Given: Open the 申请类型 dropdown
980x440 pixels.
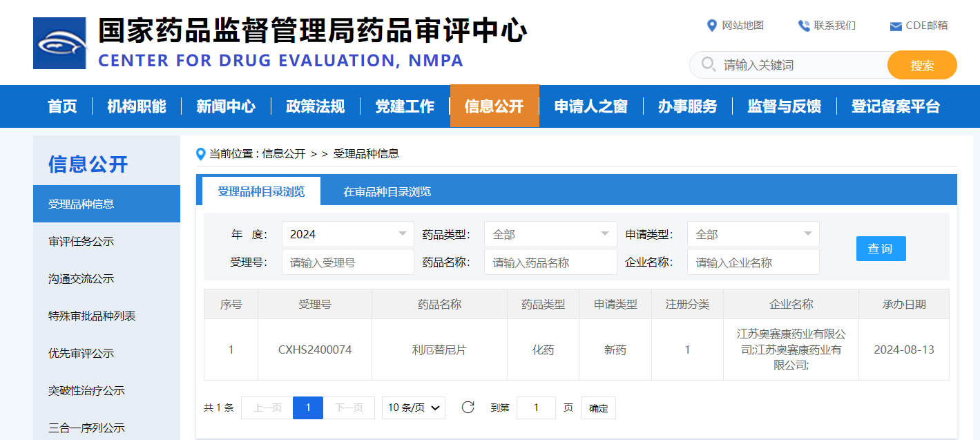Looking at the screenshot, I should (753, 234).
